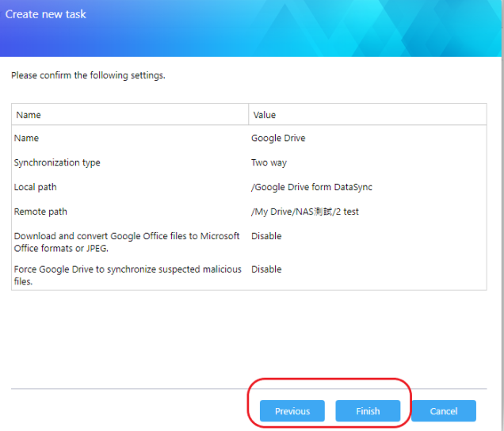Select the Name row in settings table
504x431 pixels.
249,138
